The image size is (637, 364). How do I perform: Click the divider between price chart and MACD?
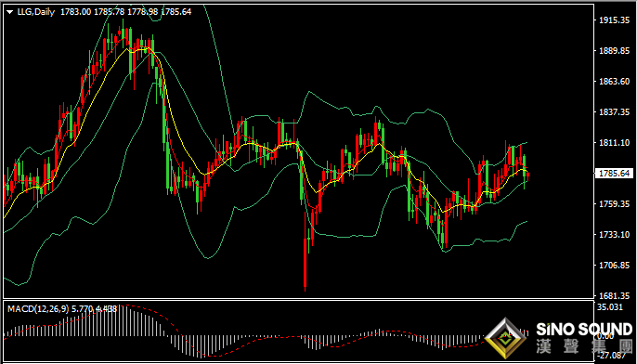point(299,299)
